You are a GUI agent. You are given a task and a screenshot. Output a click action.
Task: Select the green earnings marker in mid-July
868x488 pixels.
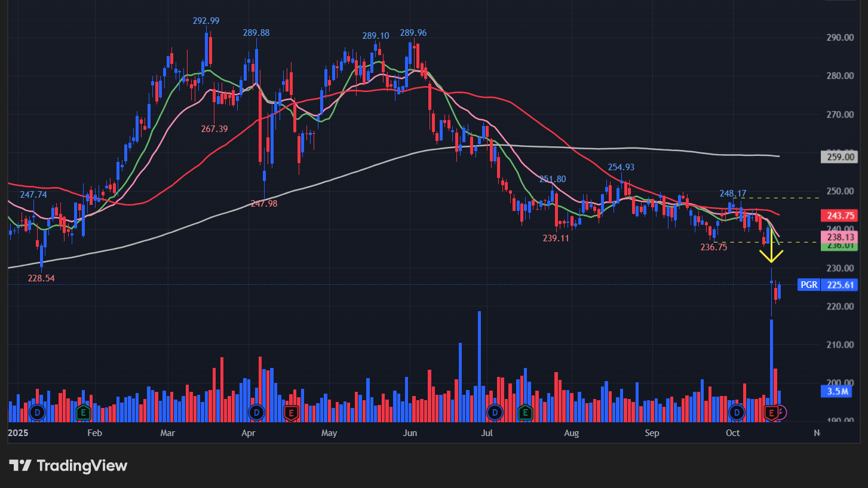525,412
